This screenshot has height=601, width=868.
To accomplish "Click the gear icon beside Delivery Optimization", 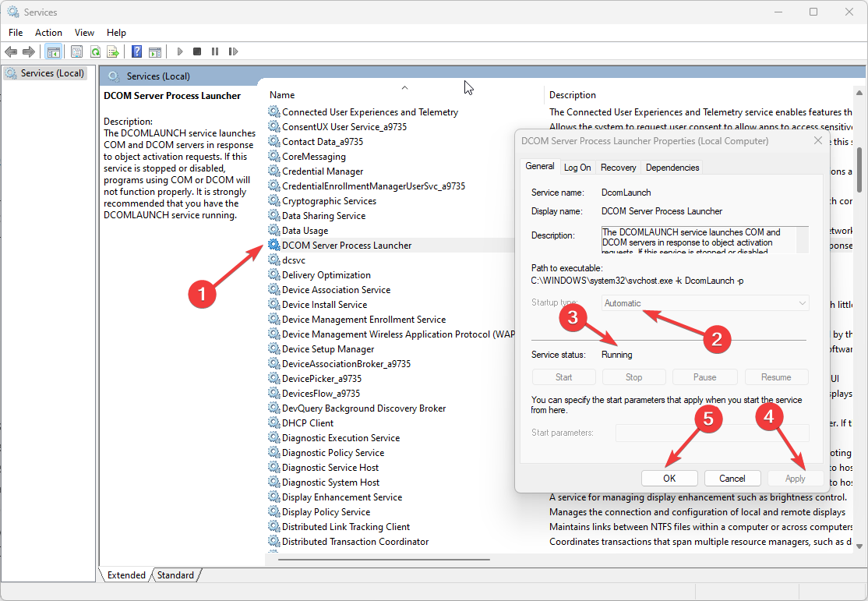I will [274, 274].
